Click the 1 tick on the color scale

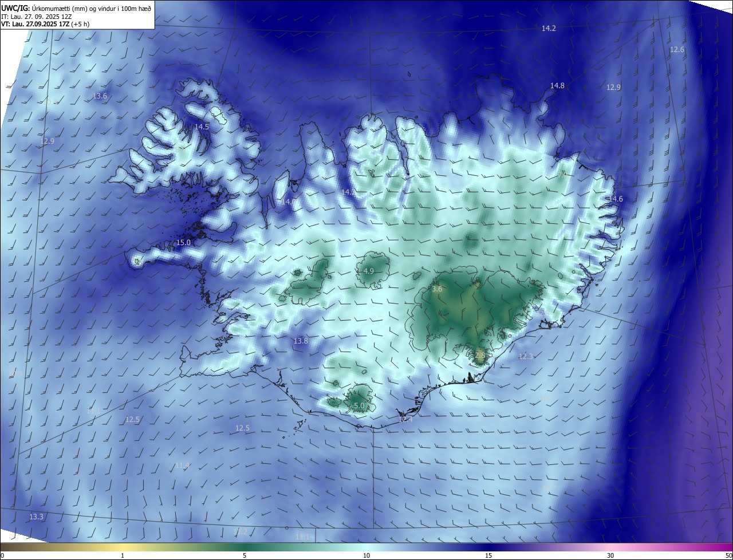[x=123, y=555]
